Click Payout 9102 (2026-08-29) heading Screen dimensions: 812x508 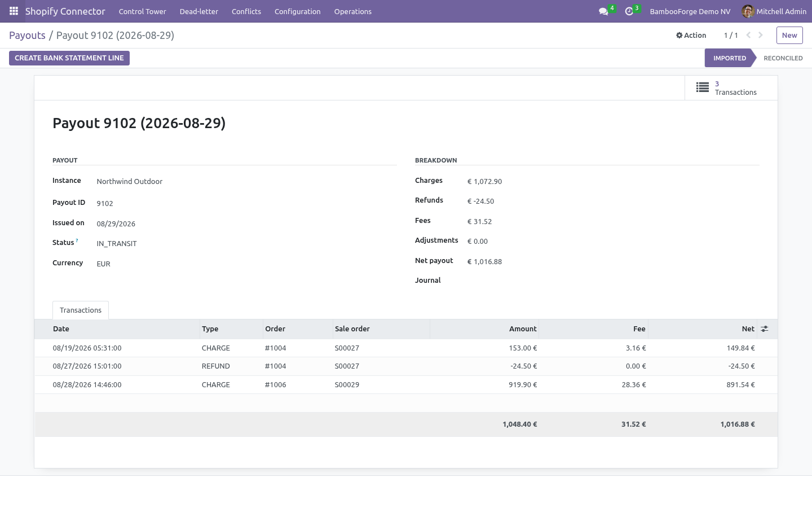click(x=139, y=124)
